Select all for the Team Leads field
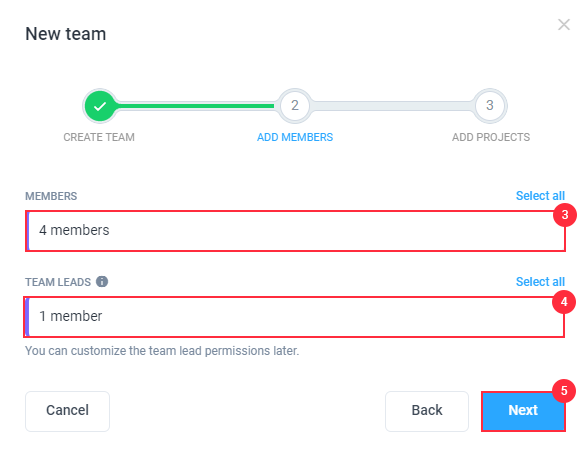This screenshot has height=456, width=588. 540,282
